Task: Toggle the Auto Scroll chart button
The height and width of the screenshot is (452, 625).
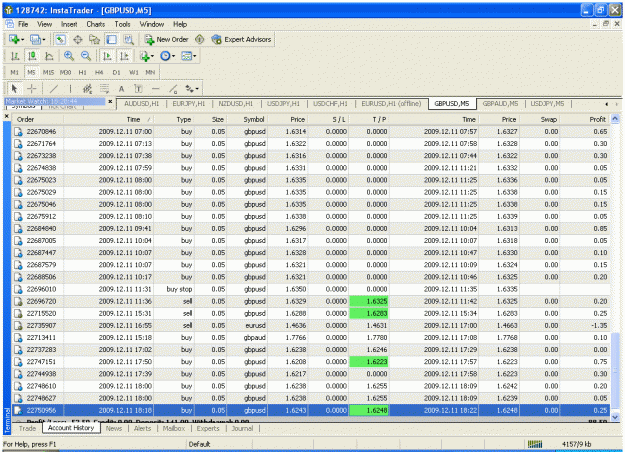Action: click(x=107, y=56)
